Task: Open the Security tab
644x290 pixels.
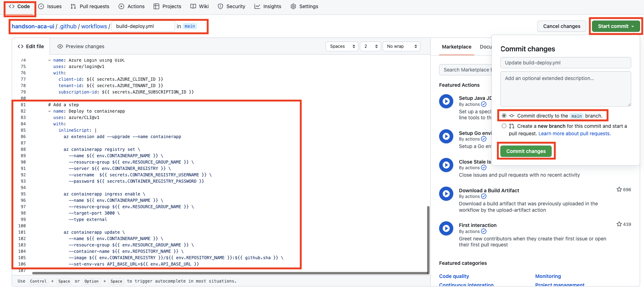Action: tap(231, 6)
